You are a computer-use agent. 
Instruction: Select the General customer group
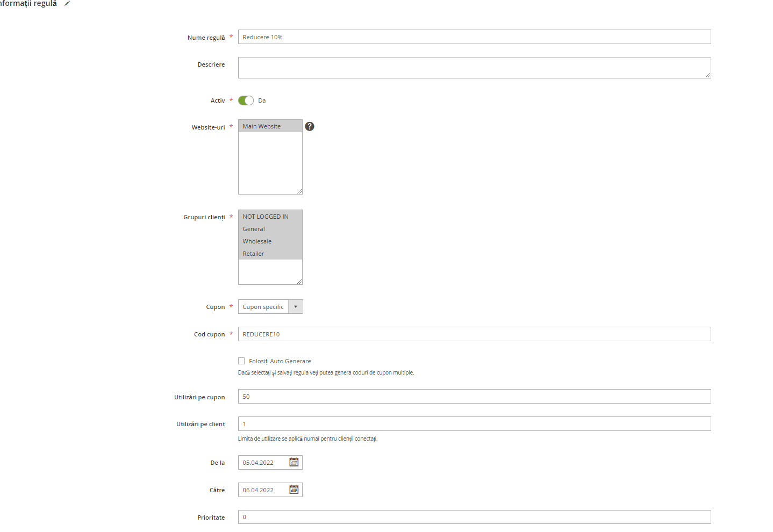pos(270,229)
